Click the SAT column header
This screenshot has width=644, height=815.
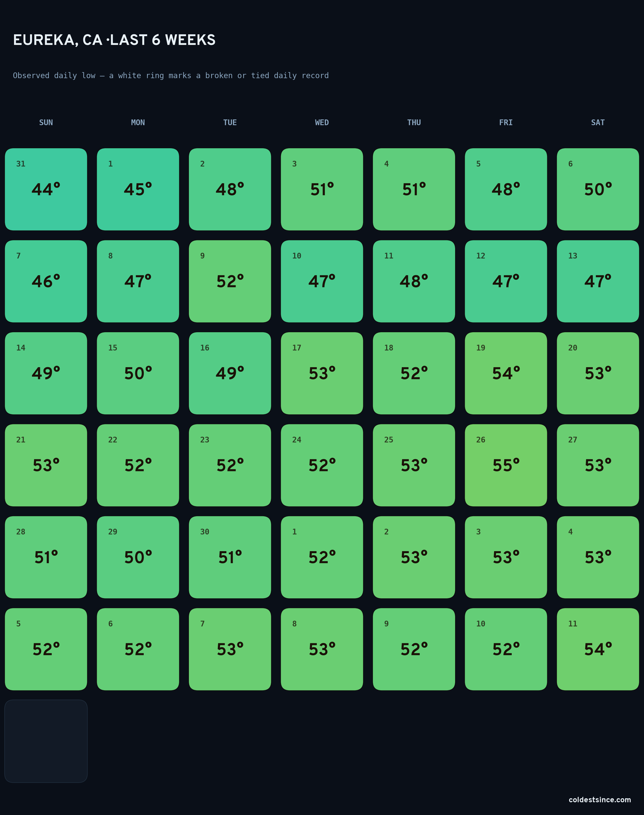(x=598, y=122)
